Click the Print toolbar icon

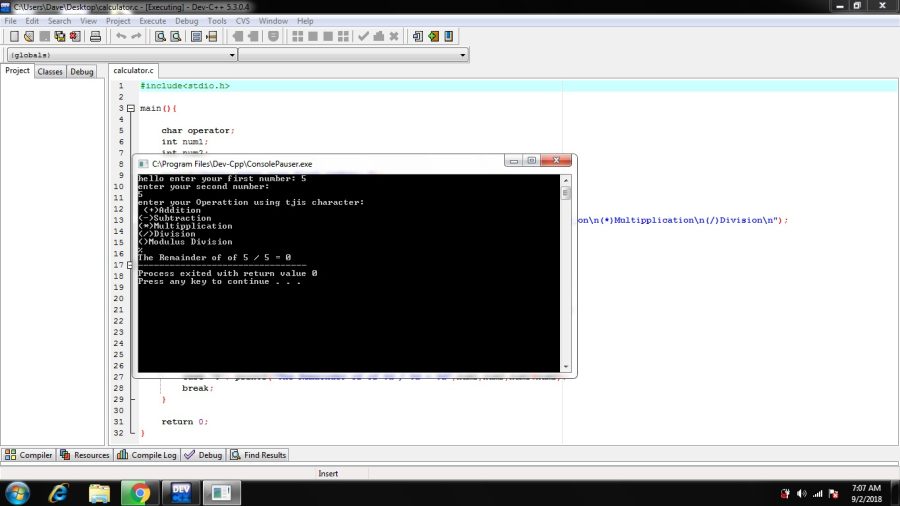tap(95, 36)
